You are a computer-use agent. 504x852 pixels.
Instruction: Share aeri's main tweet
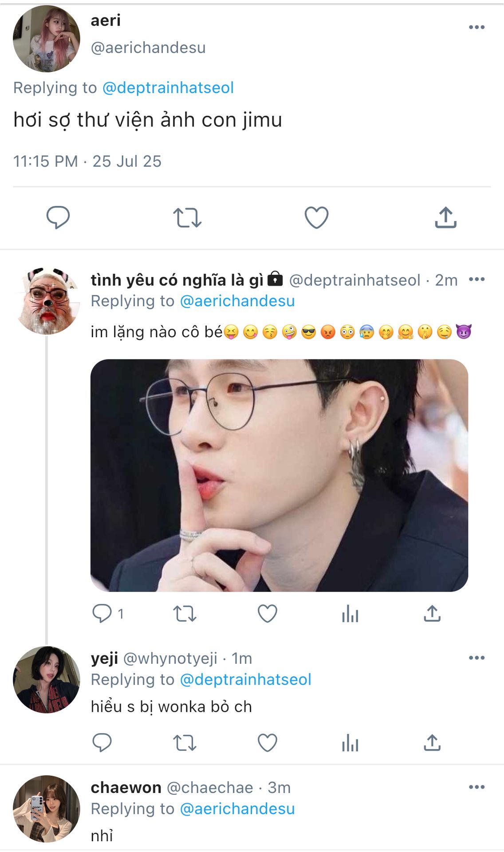tap(445, 218)
